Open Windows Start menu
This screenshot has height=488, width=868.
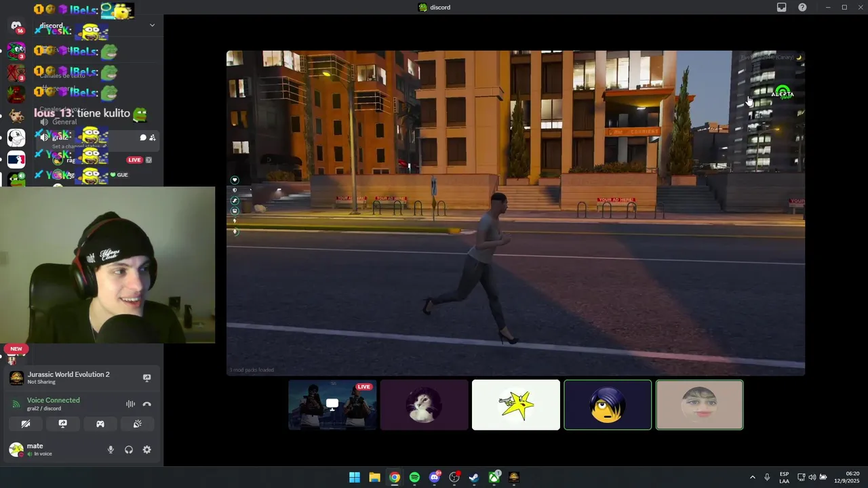354,477
